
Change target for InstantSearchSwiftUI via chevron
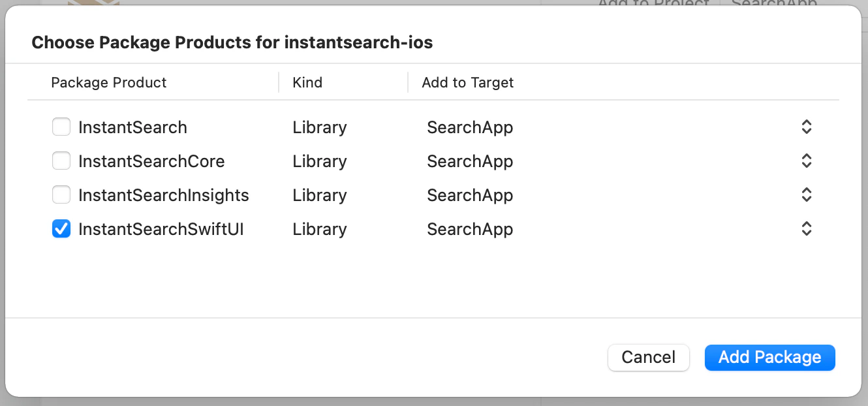806,228
